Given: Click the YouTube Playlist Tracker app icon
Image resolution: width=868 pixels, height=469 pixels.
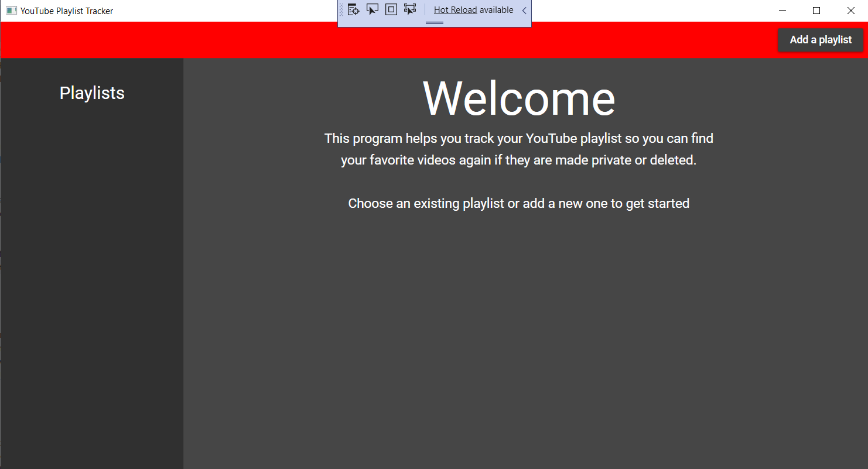Looking at the screenshot, I should pyautogui.click(x=11, y=11).
